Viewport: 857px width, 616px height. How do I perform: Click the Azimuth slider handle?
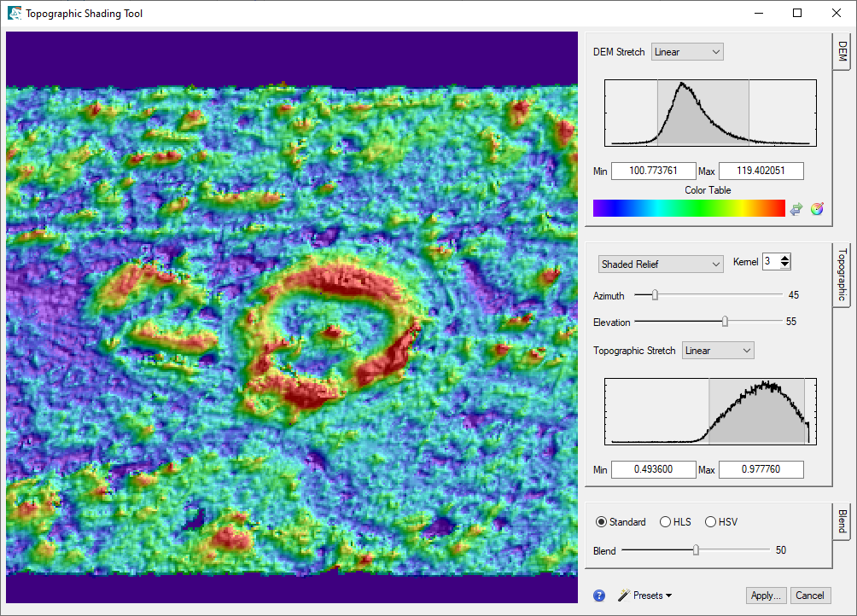[655, 295]
